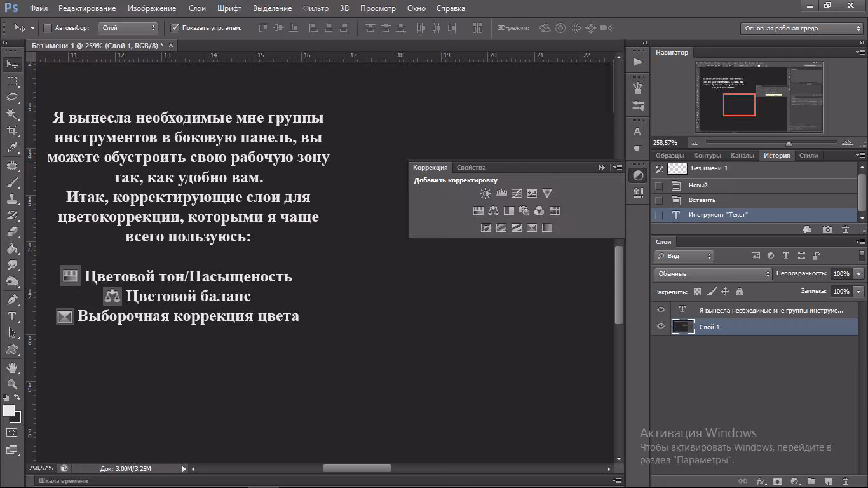Switch to the Каналы tab
The width and height of the screenshot is (868, 488).
click(742, 156)
